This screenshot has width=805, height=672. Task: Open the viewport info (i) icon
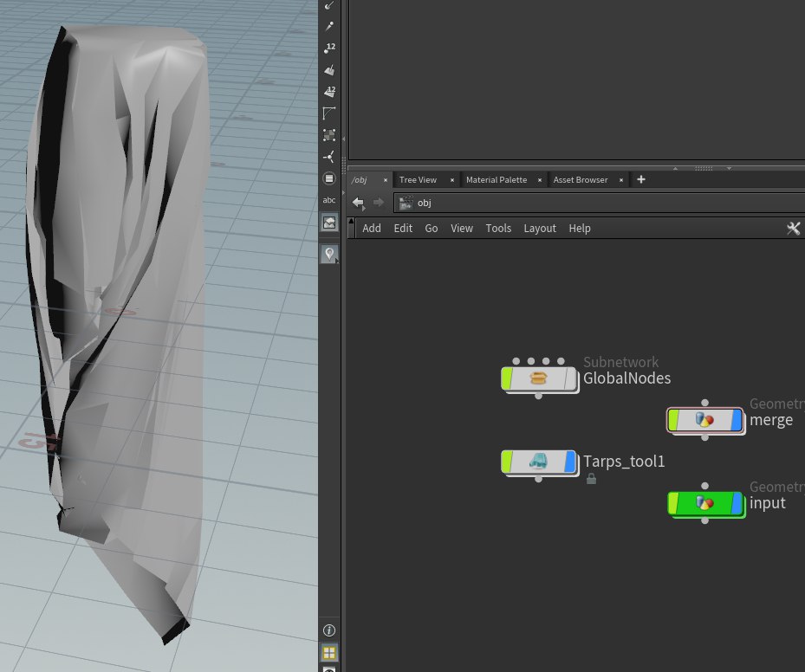click(x=329, y=630)
